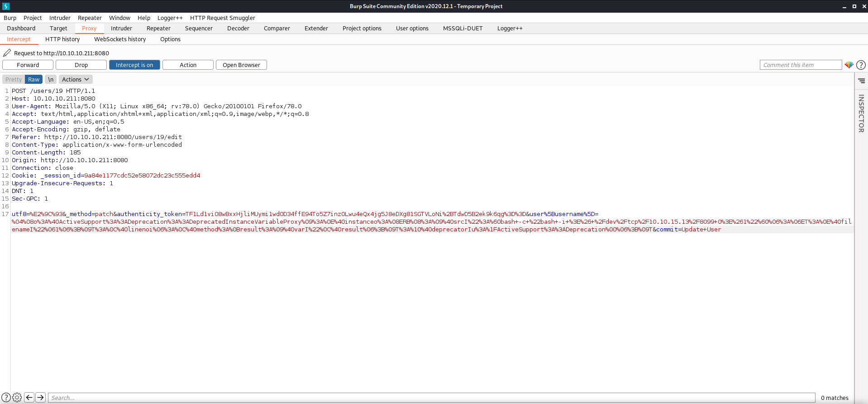Open the proxy Options sub-tab
The image size is (868, 404).
pyautogui.click(x=170, y=39)
